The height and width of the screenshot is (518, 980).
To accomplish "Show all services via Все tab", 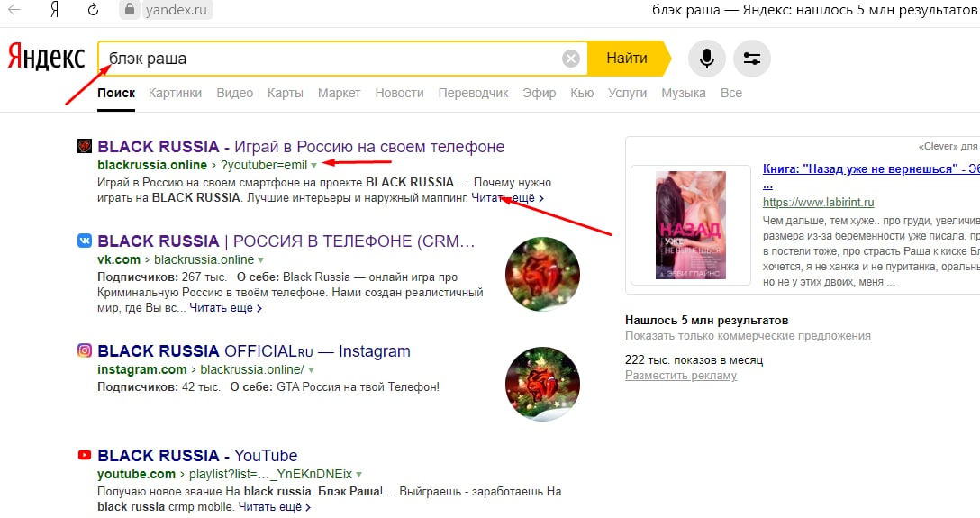I will (731, 93).
